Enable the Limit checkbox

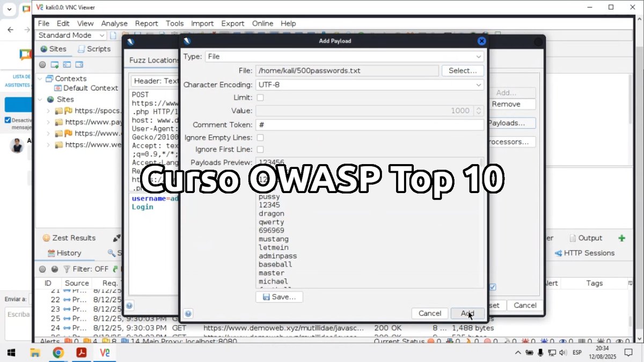click(x=260, y=97)
